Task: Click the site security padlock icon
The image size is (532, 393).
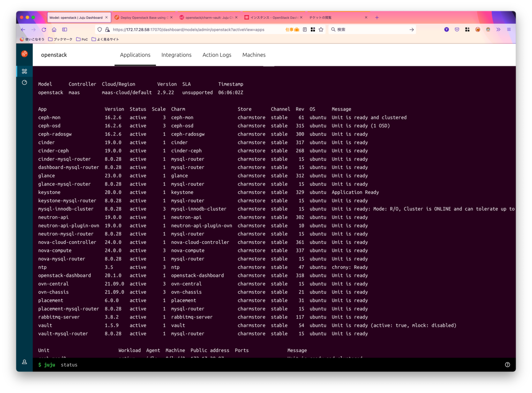Action: (107, 30)
